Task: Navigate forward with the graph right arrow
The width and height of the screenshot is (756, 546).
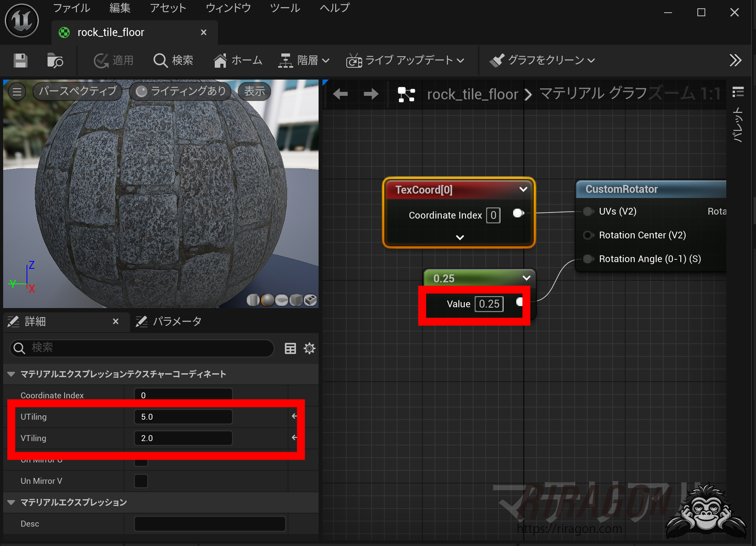Action: [371, 94]
